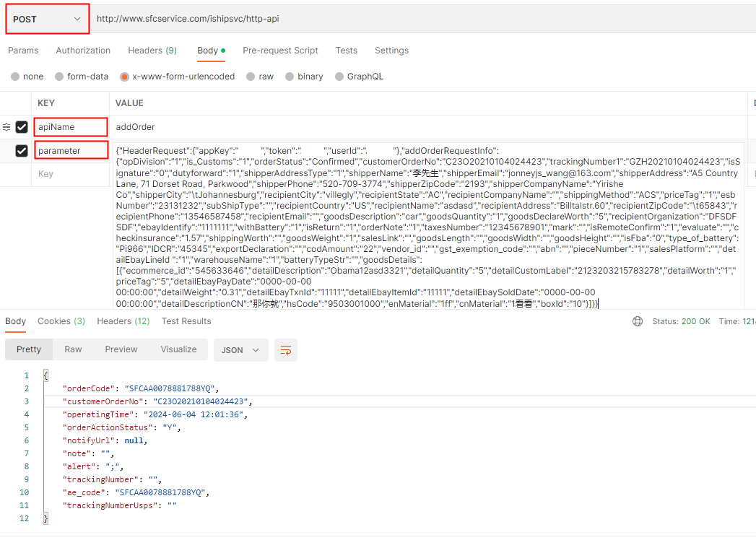This screenshot has height=540, width=756.
Task: Uncheck the apiName row checkbox
Action: click(x=22, y=127)
